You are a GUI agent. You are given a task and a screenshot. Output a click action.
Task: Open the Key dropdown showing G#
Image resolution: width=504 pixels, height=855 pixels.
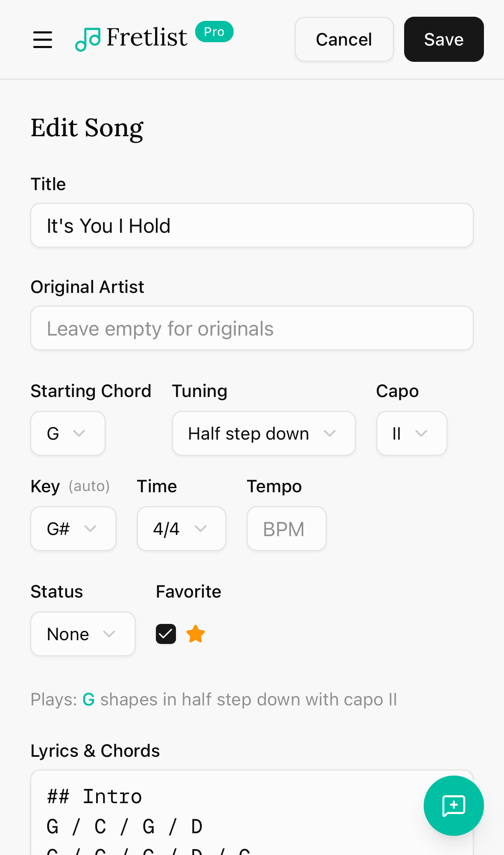tap(73, 528)
